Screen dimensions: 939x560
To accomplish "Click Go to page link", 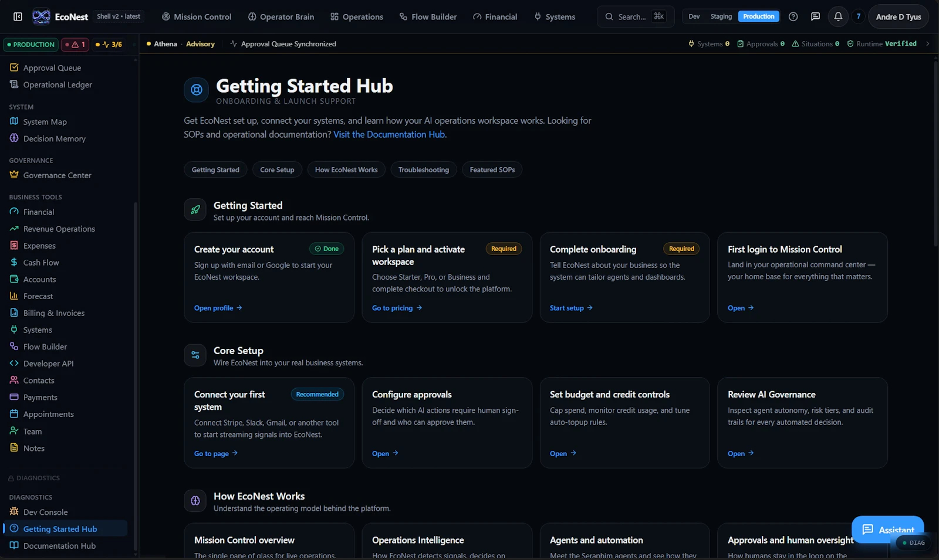I will [x=216, y=453].
